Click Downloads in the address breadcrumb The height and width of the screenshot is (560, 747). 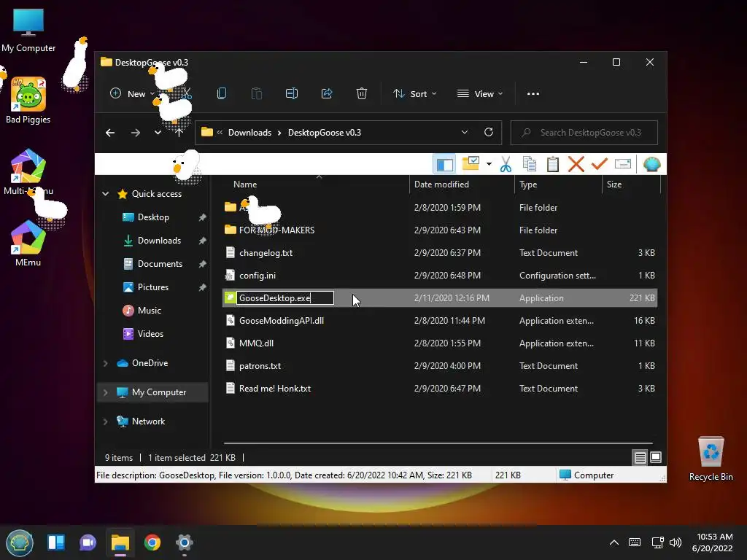point(249,133)
